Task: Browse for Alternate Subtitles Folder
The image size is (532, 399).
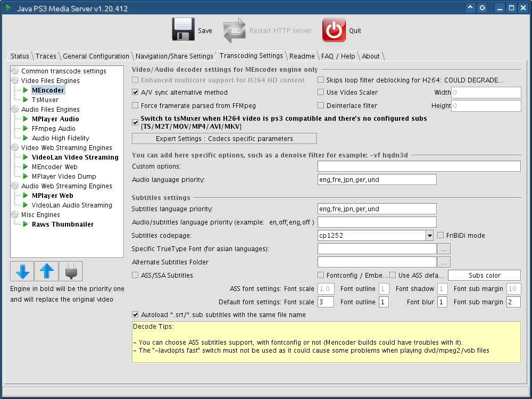Action: coord(444,262)
